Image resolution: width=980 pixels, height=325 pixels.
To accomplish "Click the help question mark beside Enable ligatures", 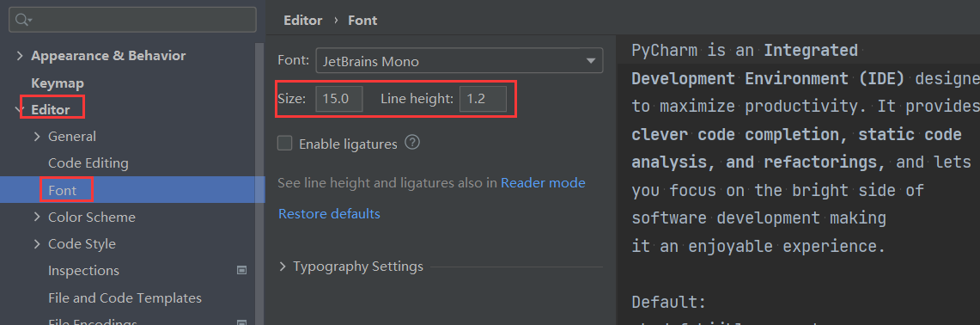I will pyautogui.click(x=412, y=143).
